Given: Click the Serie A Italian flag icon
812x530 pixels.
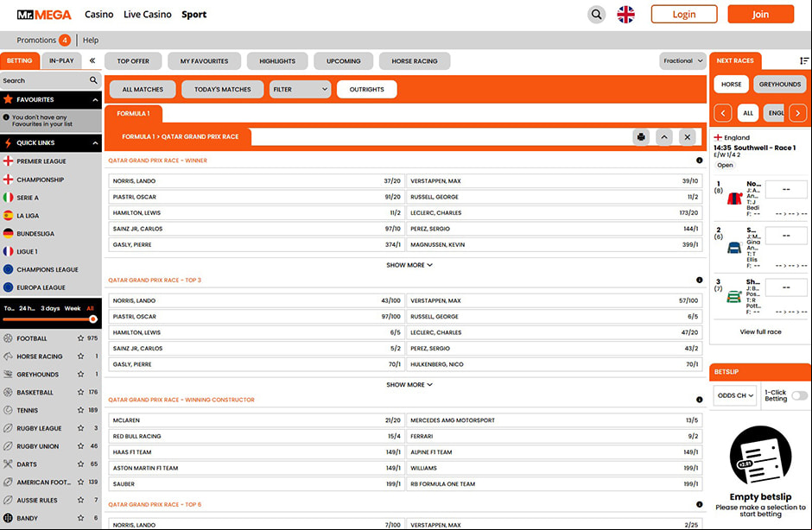Looking at the screenshot, I should click(8, 198).
